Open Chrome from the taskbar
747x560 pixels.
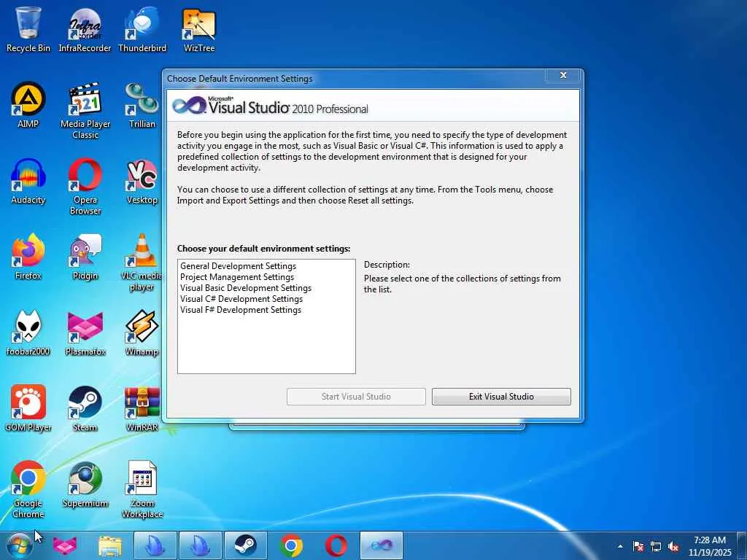(x=291, y=545)
